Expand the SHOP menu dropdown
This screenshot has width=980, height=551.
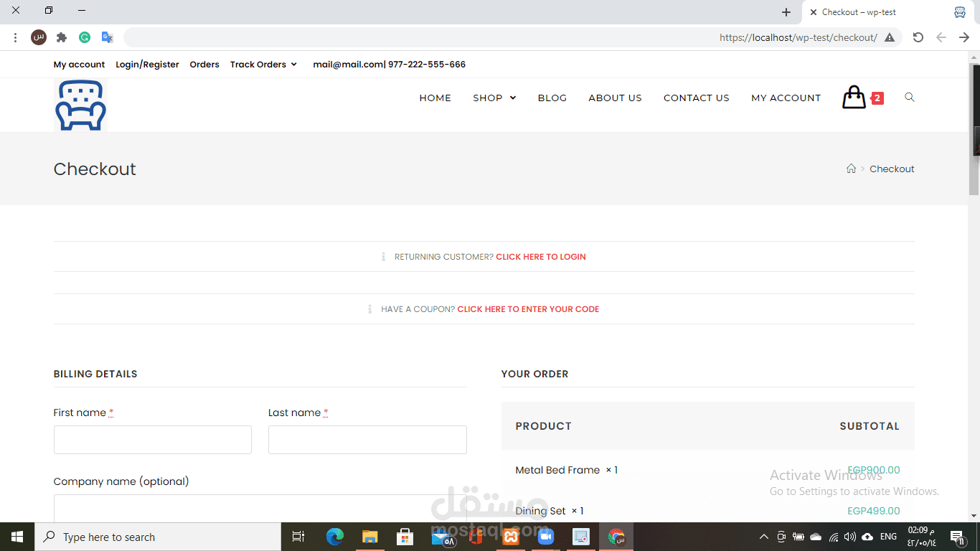click(494, 98)
